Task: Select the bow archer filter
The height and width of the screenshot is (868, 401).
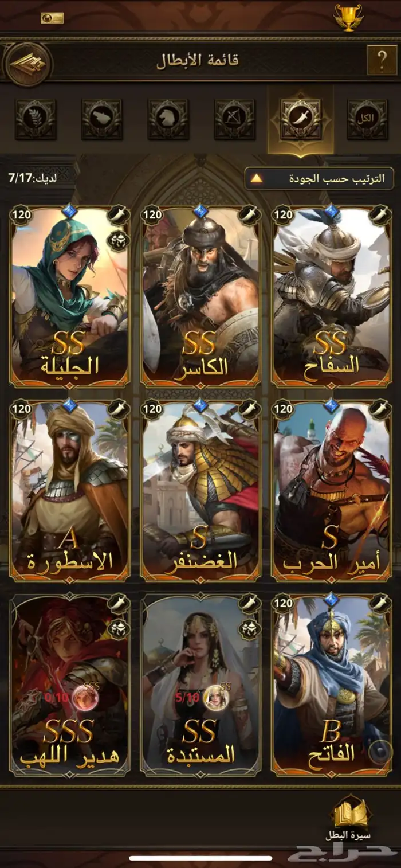Action: coord(235,119)
